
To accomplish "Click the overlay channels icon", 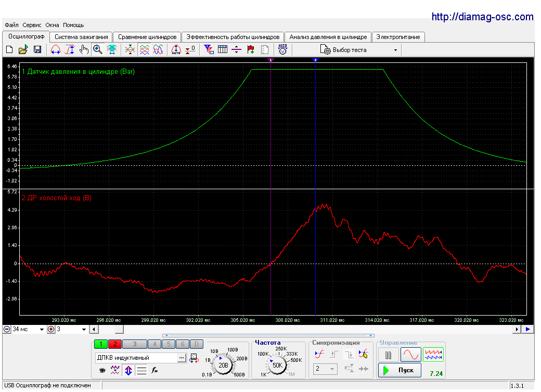I will pos(130,50).
